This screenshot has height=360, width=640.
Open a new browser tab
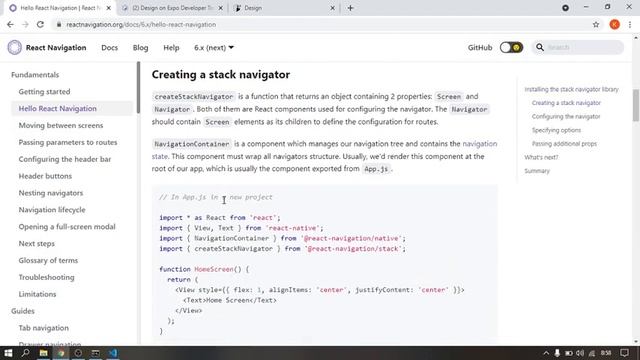click(x=350, y=8)
